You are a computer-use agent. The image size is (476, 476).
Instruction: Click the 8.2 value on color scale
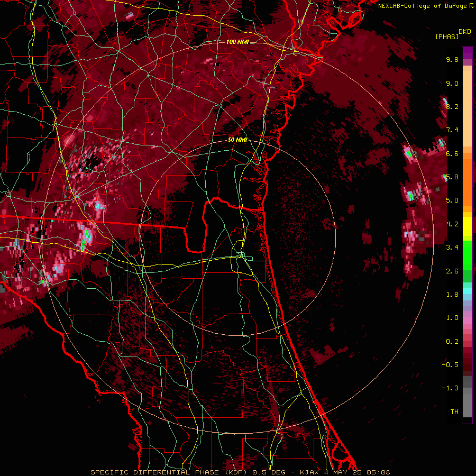[x=452, y=107]
